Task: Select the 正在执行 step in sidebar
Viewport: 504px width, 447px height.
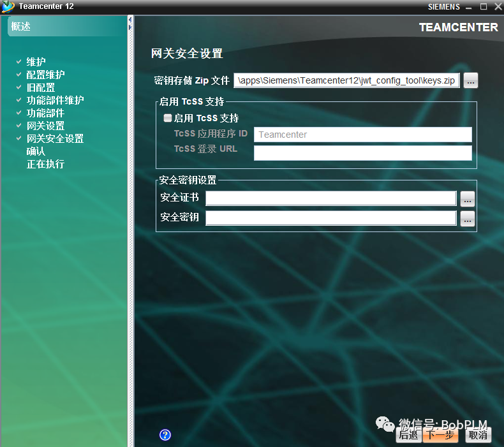Action: tap(45, 165)
